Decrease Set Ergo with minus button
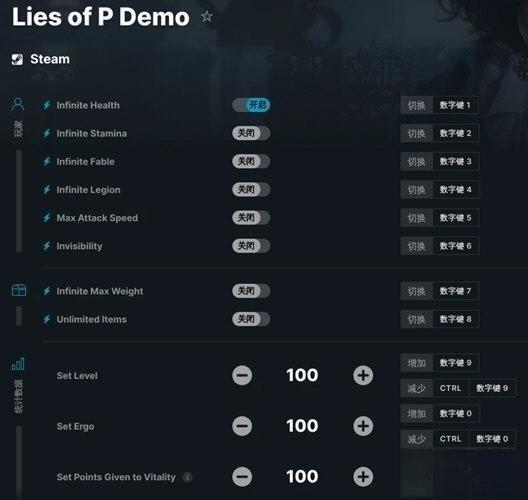The width and height of the screenshot is (528, 500). [x=242, y=426]
